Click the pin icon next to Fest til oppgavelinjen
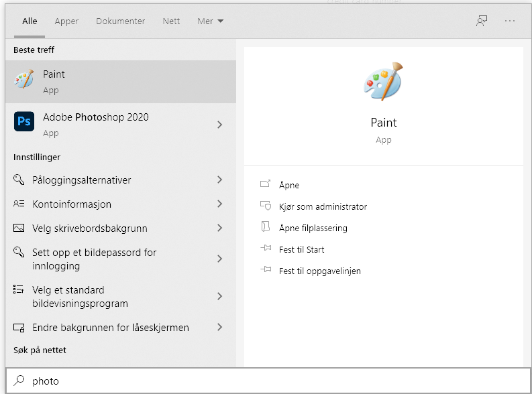Image resolution: width=532 pixels, height=394 pixels. (x=266, y=269)
